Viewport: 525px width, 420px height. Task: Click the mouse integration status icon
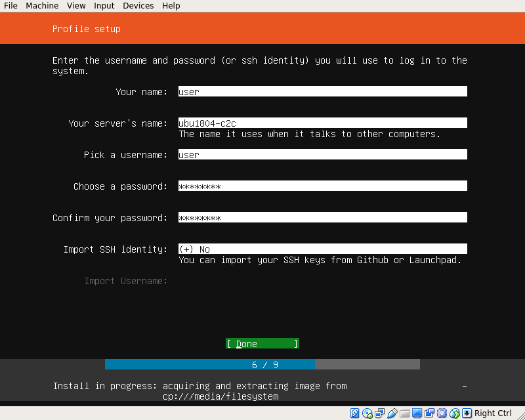click(x=455, y=413)
